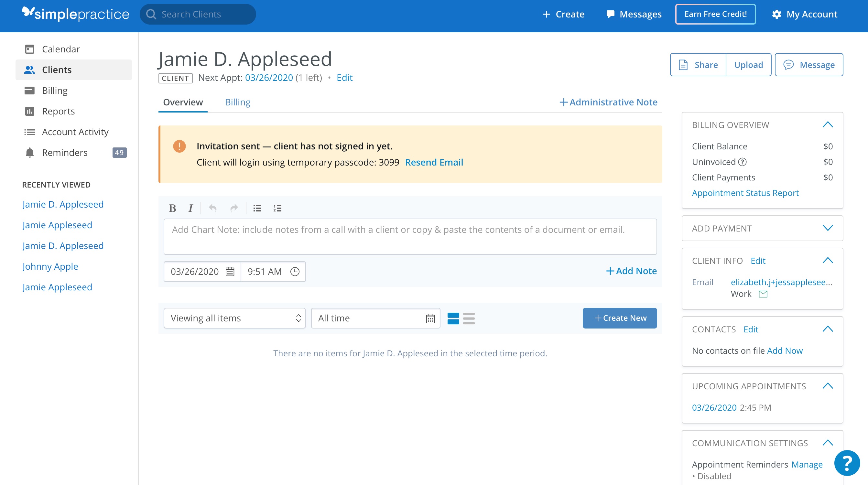Open the Viewing all items dropdown
The width and height of the screenshot is (868, 485).
(234, 318)
